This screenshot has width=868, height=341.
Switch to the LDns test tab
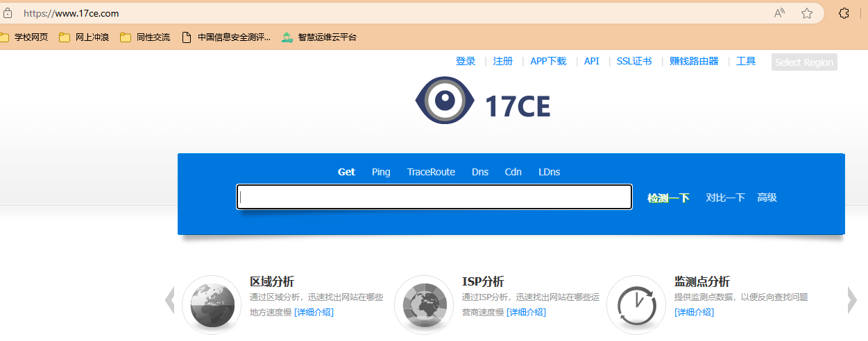[549, 172]
